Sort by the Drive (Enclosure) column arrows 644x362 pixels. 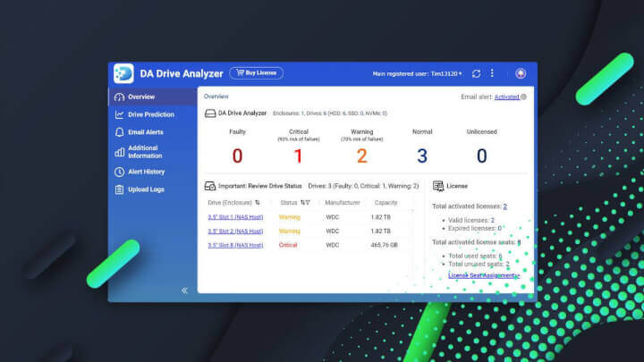[258, 202]
